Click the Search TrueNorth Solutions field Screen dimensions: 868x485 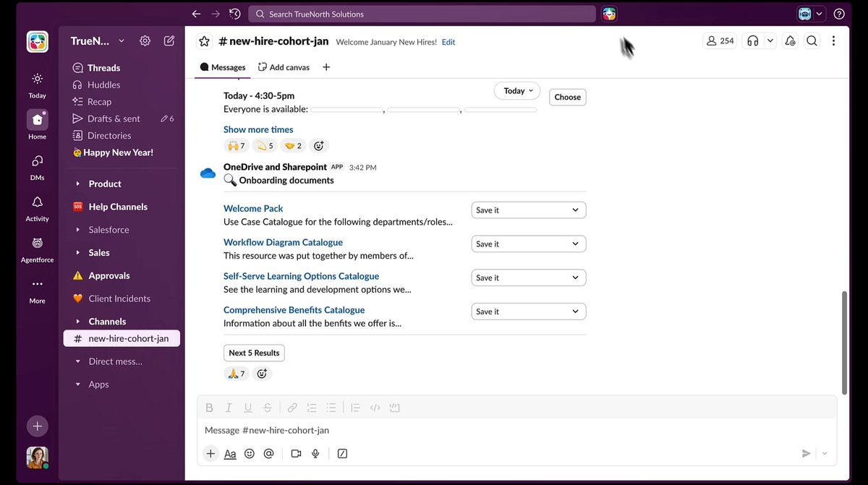point(422,14)
